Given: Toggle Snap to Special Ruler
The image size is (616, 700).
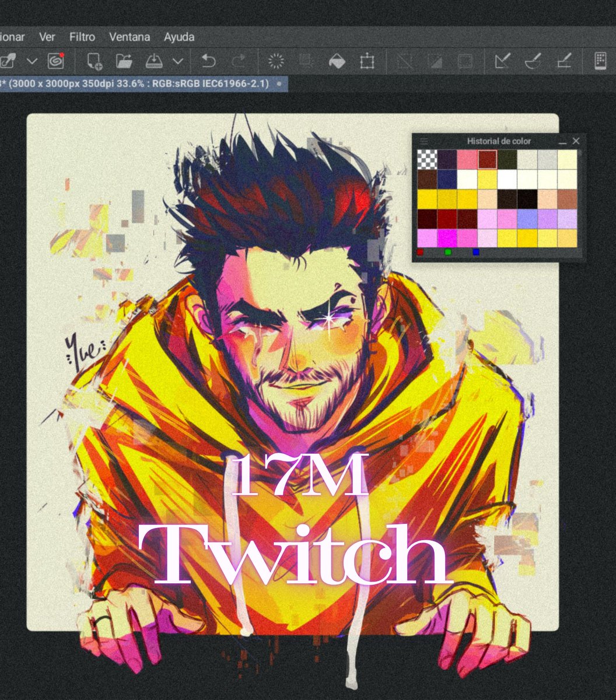Looking at the screenshot, I should tap(533, 61).
